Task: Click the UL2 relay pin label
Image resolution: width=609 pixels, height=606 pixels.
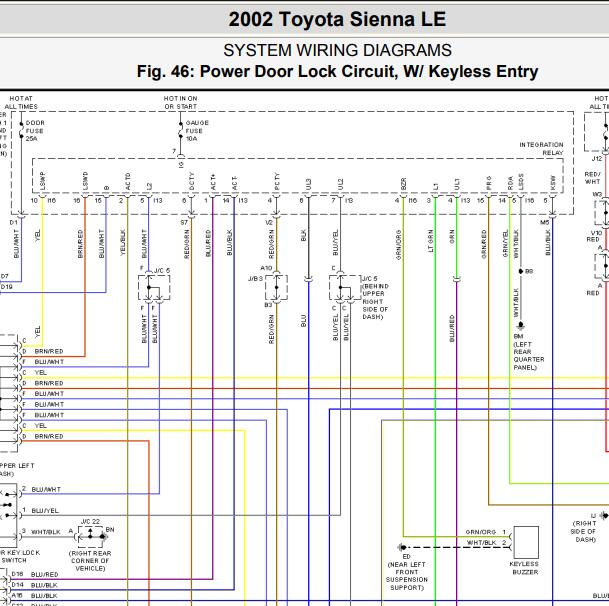Action: [340, 184]
